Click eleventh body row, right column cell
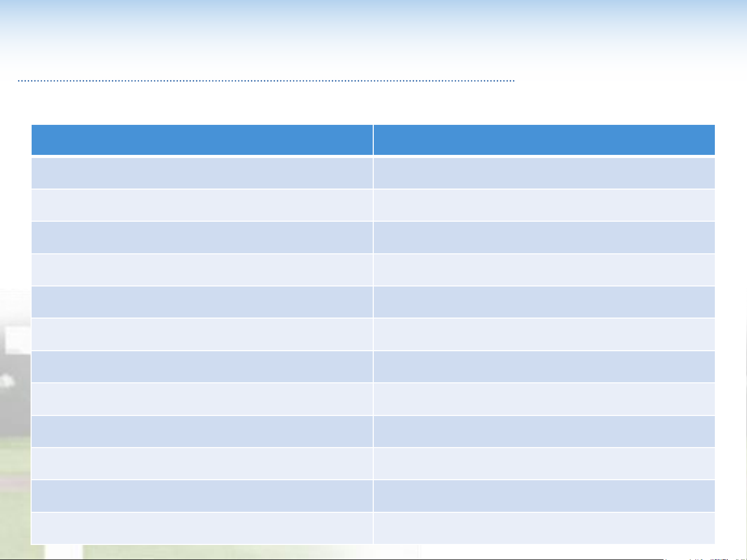Image resolution: width=747 pixels, height=560 pixels. (x=544, y=496)
